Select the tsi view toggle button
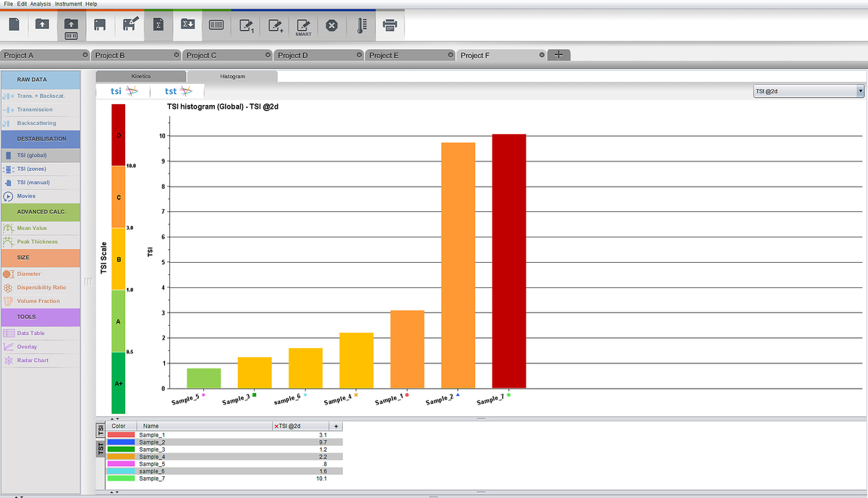Screen dimensions: 868x498 [124, 91]
